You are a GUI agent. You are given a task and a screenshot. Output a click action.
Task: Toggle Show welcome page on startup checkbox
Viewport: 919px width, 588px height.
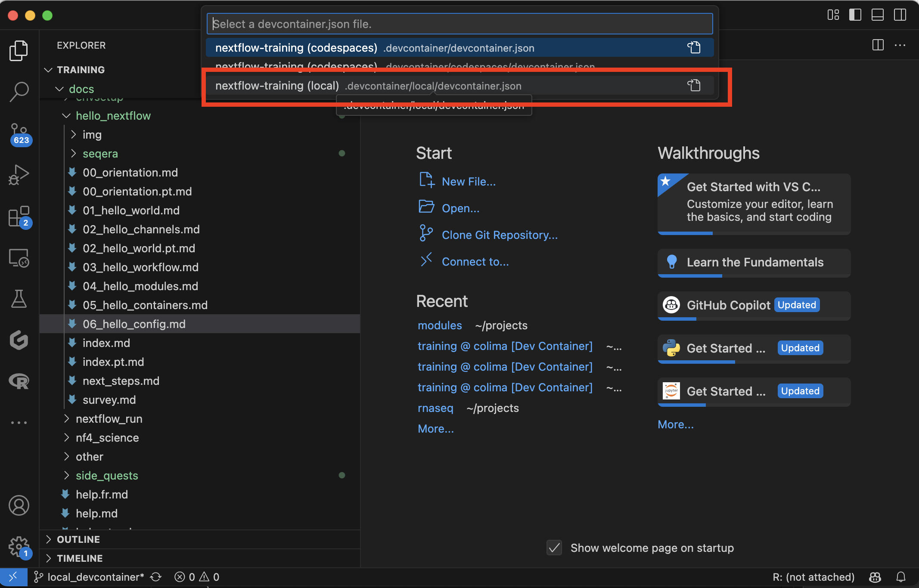[554, 548]
